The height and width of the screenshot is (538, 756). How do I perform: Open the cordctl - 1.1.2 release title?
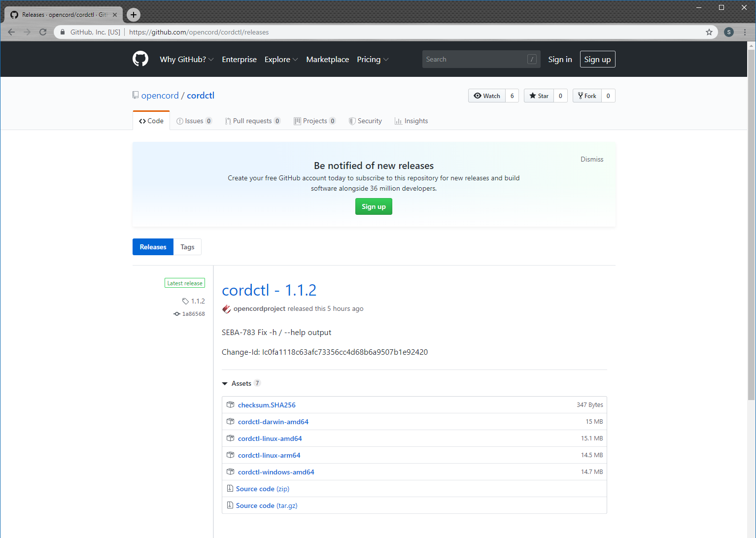[x=269, y=290]
